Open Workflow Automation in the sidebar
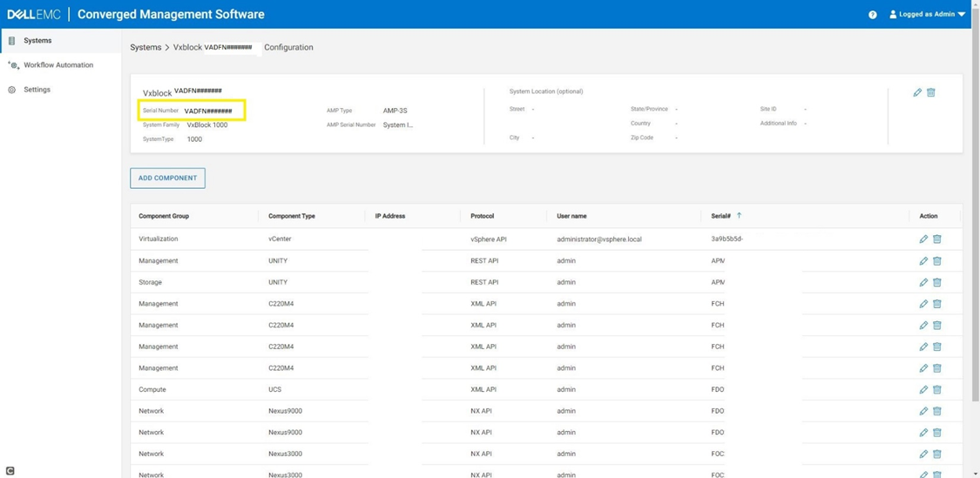 pos(58,65)
